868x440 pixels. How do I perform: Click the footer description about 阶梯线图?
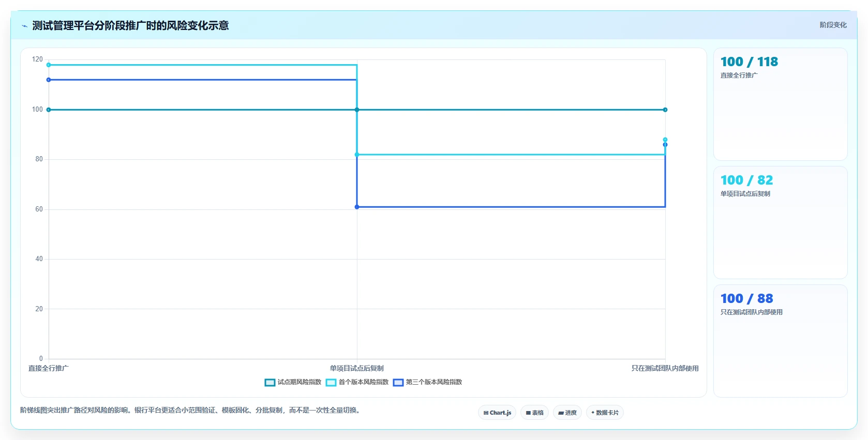(190, 410)
